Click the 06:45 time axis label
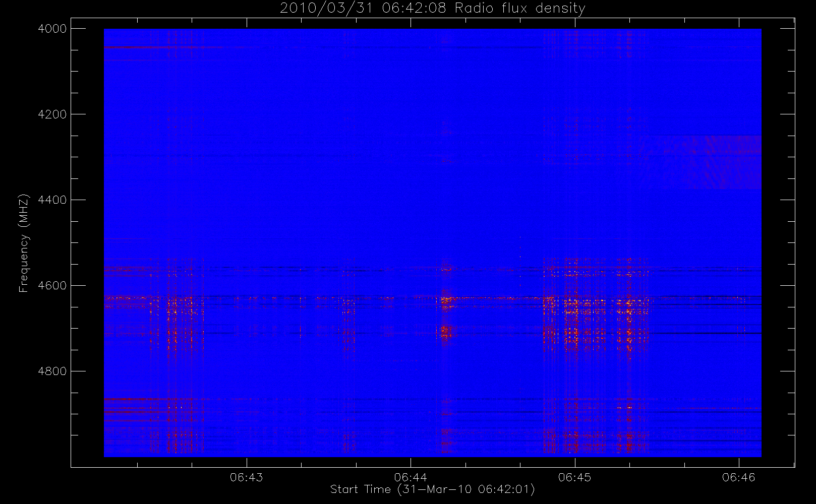 pos(574,477)
